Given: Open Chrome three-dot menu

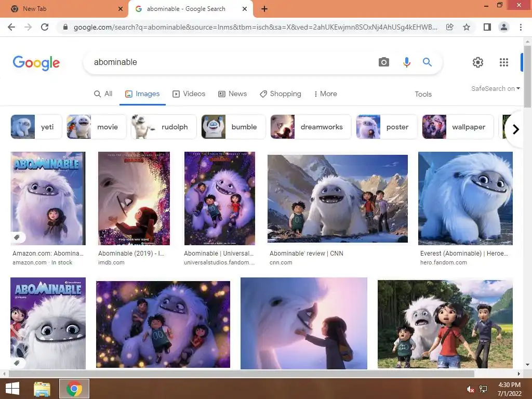Looking at the screenshot, I should point(521,27).
